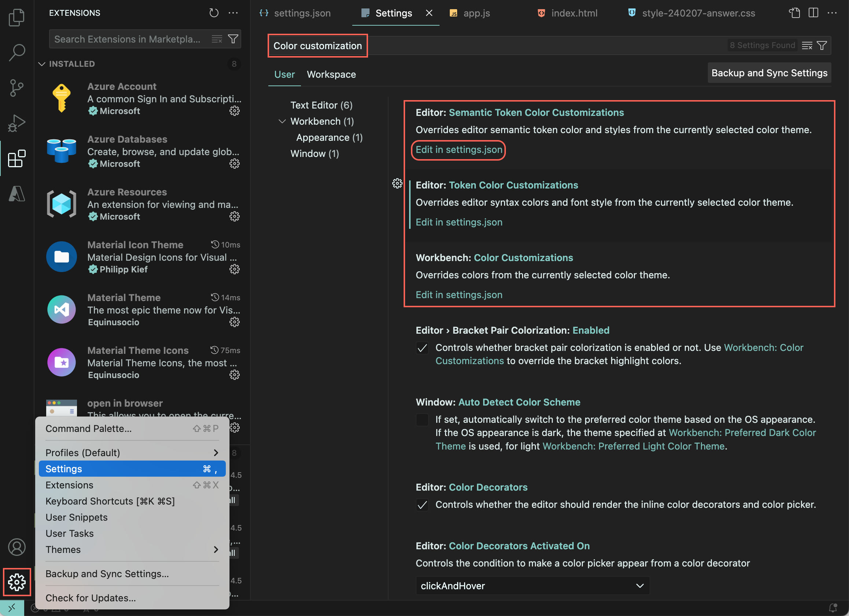Open the filter icon in the settings search bar
Viewport: 849px width, 616px height.
822,45
